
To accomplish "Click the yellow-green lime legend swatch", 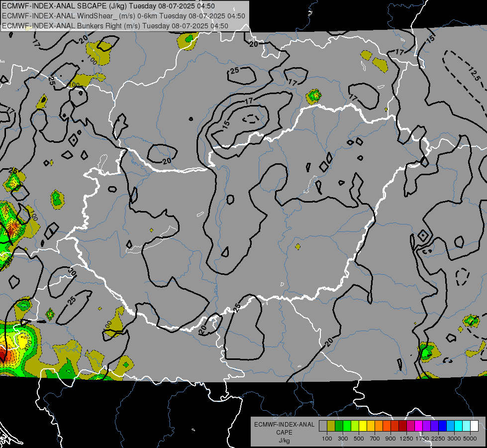I will tap(355, 426).
